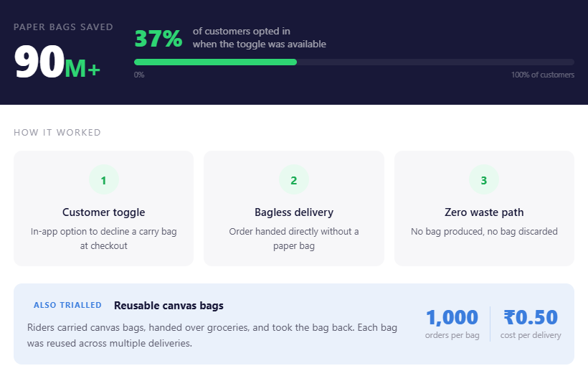This screenshot has height=376, width=588.
Task: Click the ₹0.50 cost per delivery stat
Action: point(531,317)
